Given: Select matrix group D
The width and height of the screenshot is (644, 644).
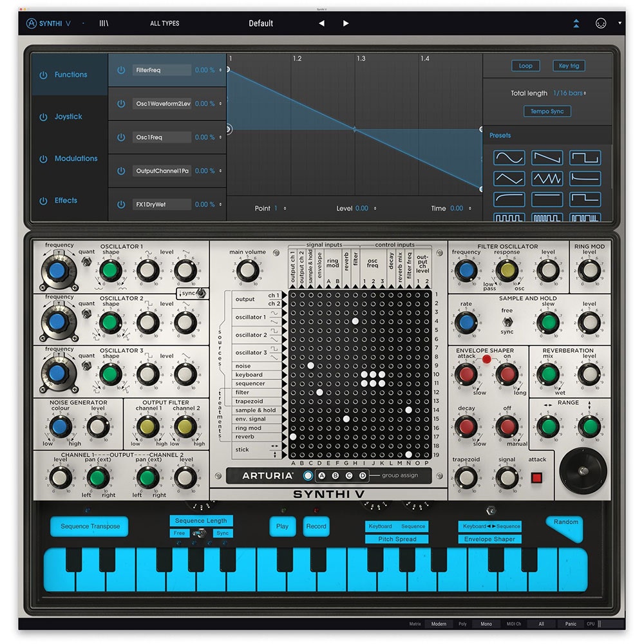Looking at the screenshot, I should (x=362, y=476).
